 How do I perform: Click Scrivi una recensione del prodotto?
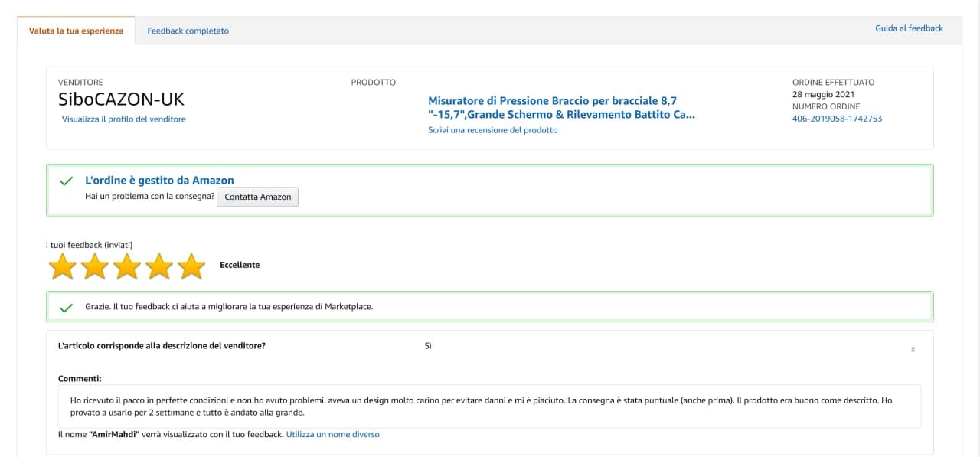(492, 130)
